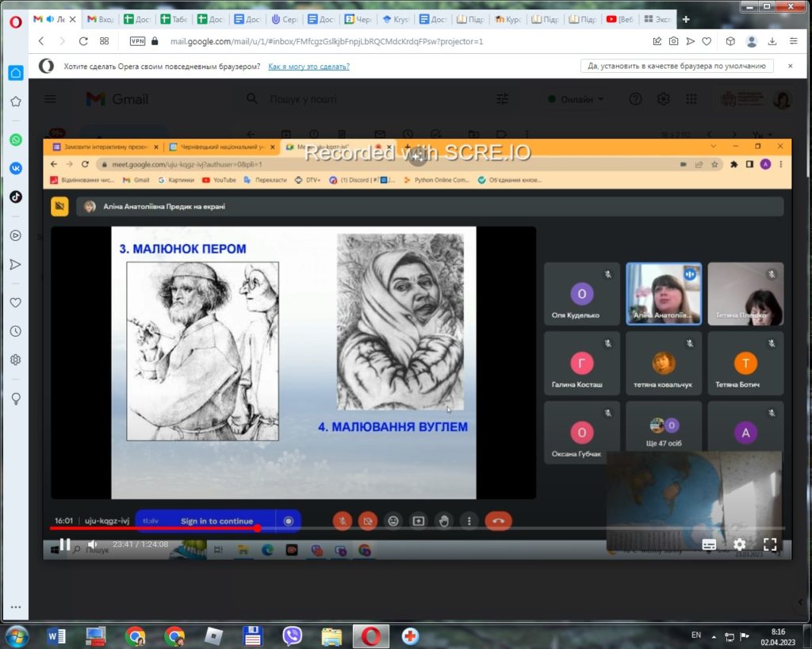Open extensions cube icon
This screenshot has height=649, width=812.
(730, 41)
